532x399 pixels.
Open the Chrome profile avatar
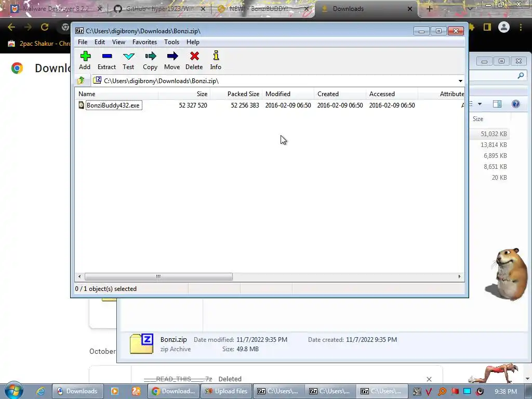click(x=504, y=27)
